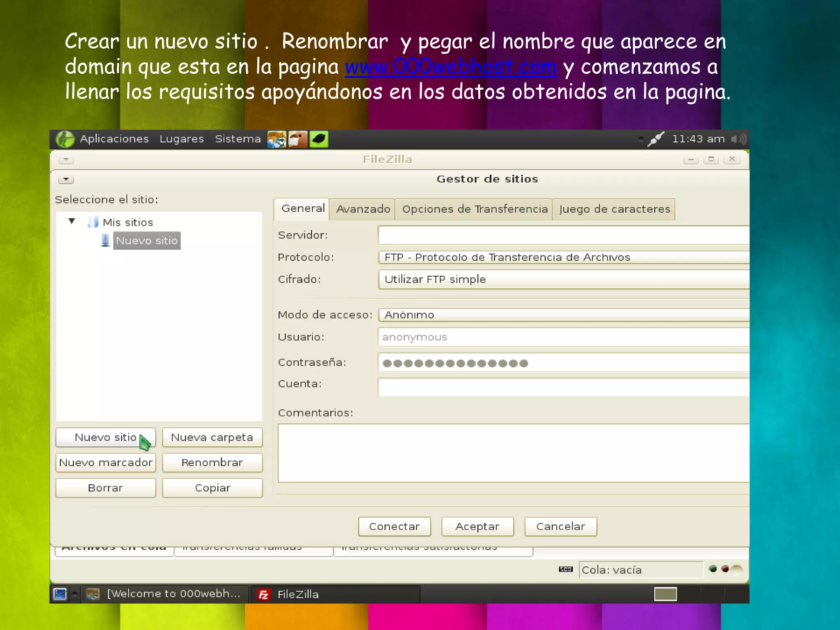
Task: Open the Protocolo dropdown
Action: (564, 257)
